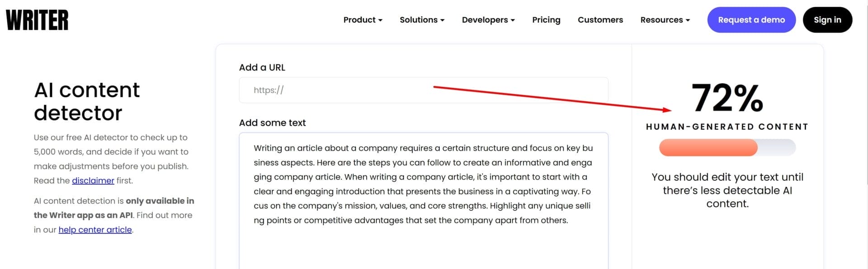Follow the help center article link
The image size is (868, 269).
(95, 230)
